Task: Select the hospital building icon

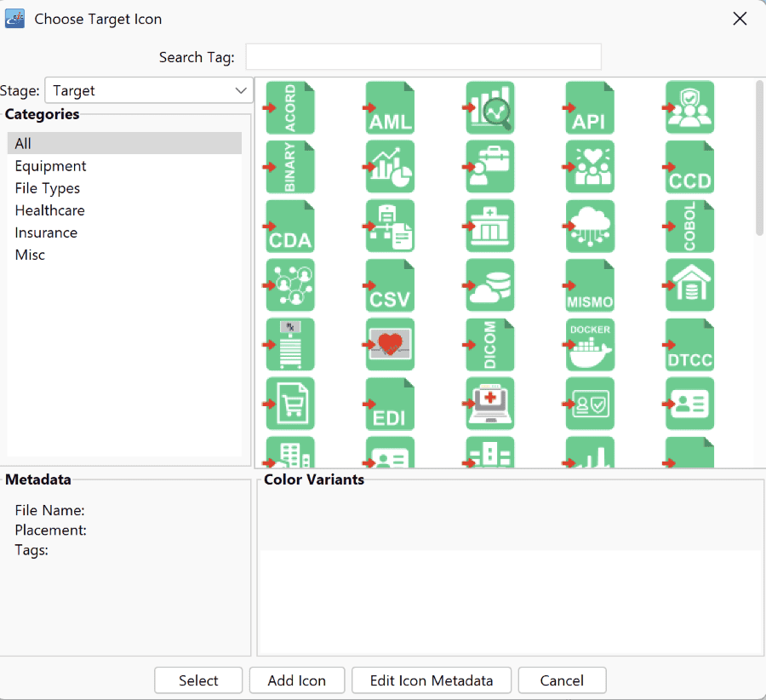Action: pos(490,226)
